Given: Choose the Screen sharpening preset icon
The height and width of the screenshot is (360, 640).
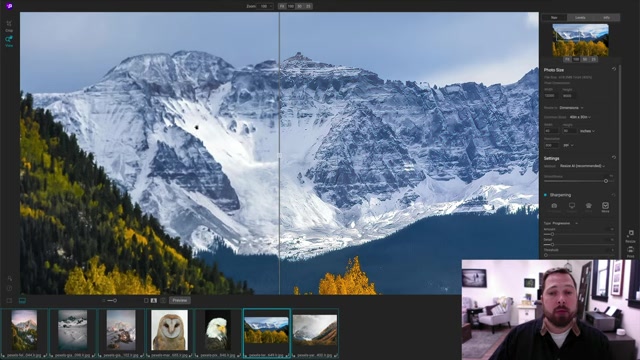Looking at the screenshot, I should [x=572, y=207].
